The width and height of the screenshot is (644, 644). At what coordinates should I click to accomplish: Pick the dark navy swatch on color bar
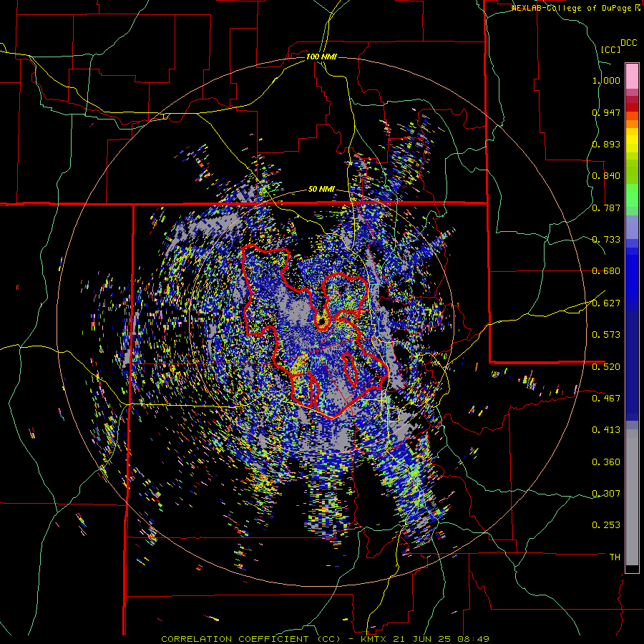coord(632,361)
